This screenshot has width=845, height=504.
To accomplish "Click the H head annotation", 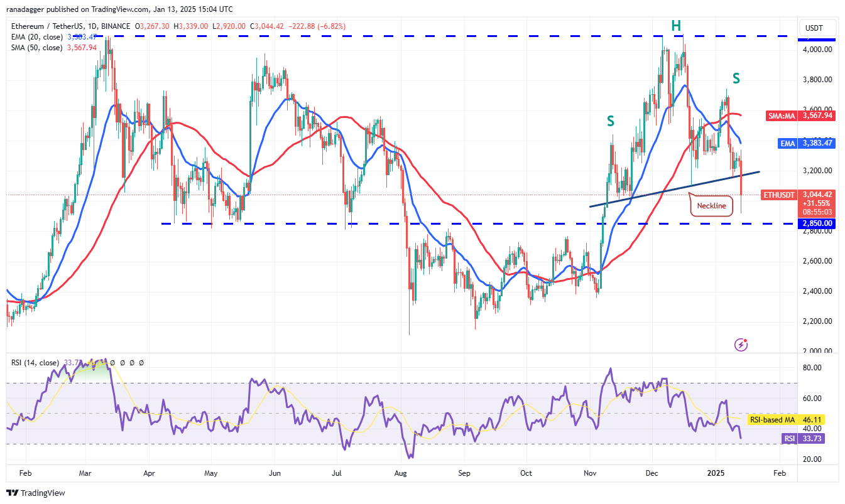I will click(x=676, y=26).
